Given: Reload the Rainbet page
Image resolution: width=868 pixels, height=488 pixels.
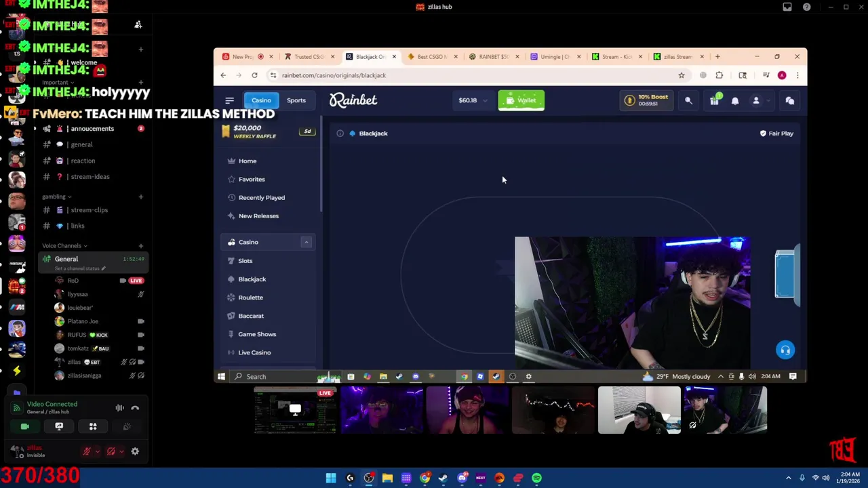Looking at the screenshot, I should [254, 75].
